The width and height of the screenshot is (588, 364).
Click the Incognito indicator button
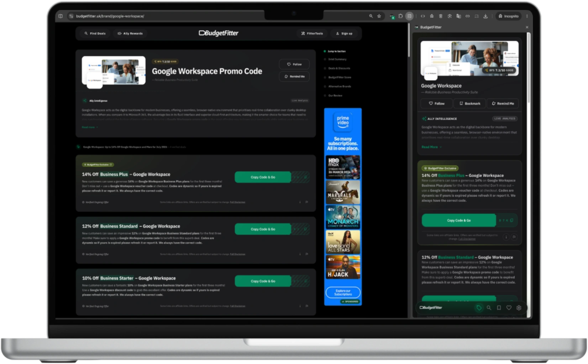(508, 16)
